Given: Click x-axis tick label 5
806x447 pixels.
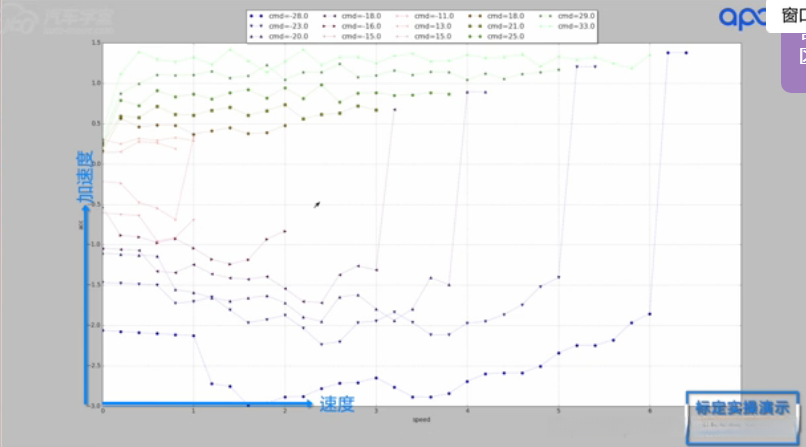Looking at the screenshot, I should [x=558, y=411].
